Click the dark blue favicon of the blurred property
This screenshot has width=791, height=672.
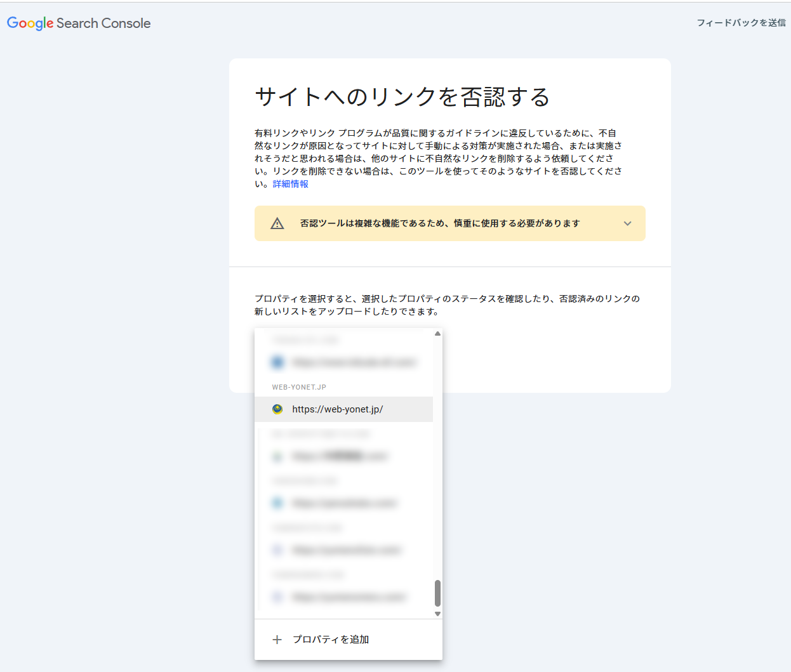[x=277, y=362]
